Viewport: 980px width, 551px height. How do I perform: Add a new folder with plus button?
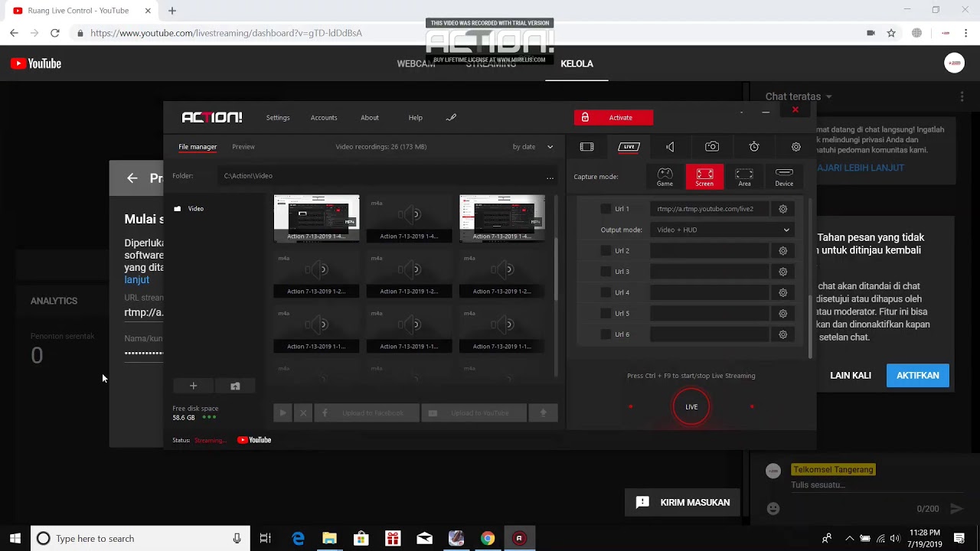click(x=193, y=386)
